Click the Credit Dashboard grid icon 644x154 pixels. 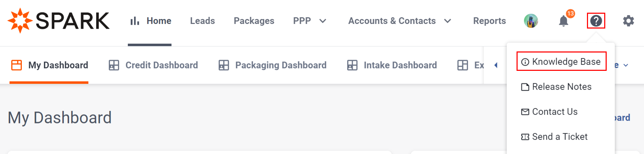[x=114, y=65]
